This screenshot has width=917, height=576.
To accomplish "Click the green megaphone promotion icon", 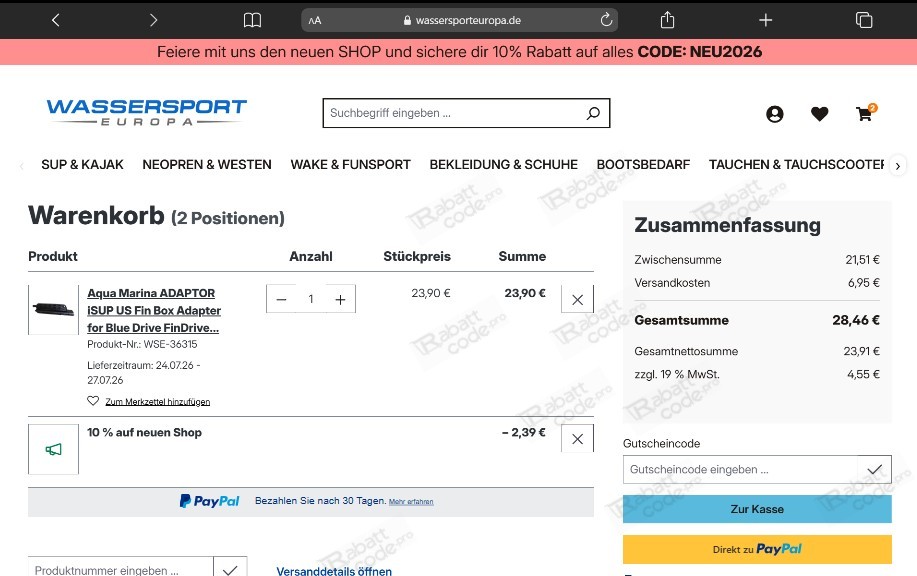I will (x=53, y=449).
